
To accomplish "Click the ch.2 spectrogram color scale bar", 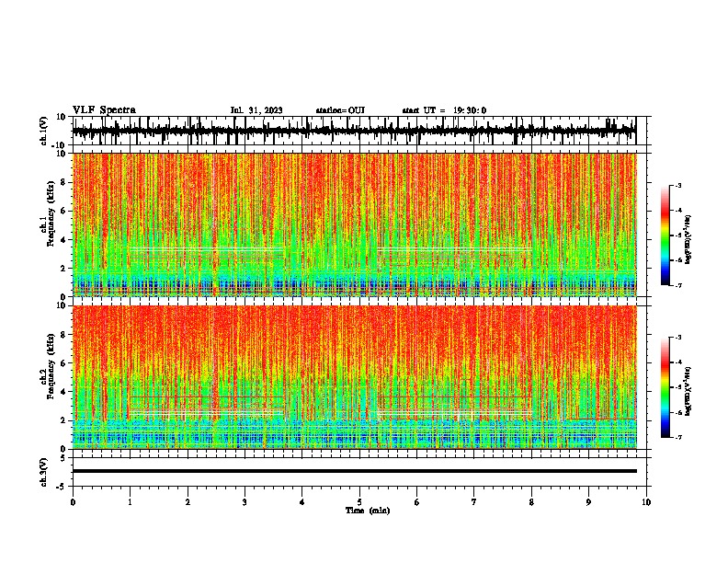I will pos(665,387).
